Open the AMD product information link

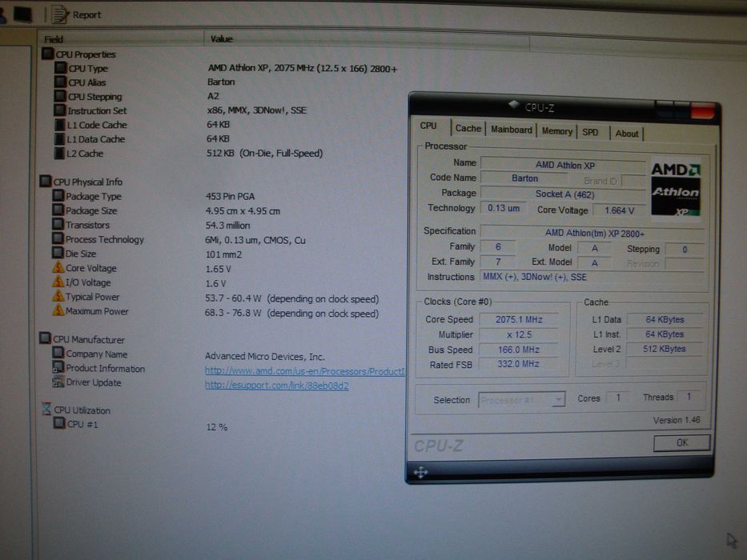click(305, 371)
